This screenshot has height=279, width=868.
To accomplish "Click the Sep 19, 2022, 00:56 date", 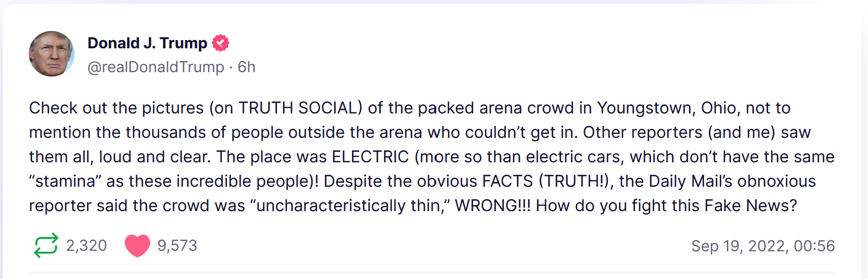I will [x=763, y=246].
